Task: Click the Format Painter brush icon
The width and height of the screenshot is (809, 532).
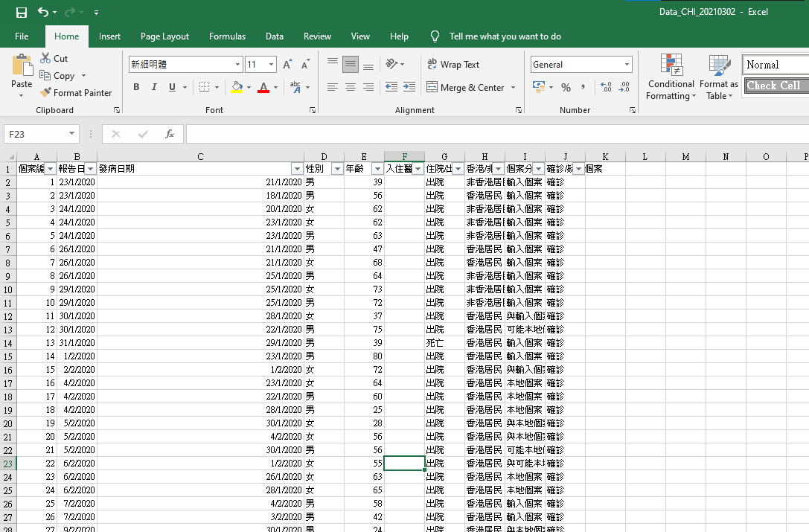Action: click(x=46, y=93)
